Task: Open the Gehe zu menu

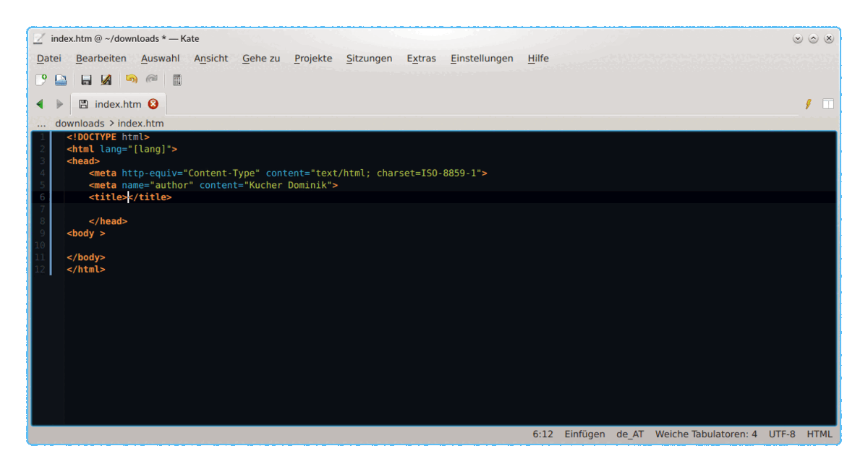Action: (x=261, y=59)
